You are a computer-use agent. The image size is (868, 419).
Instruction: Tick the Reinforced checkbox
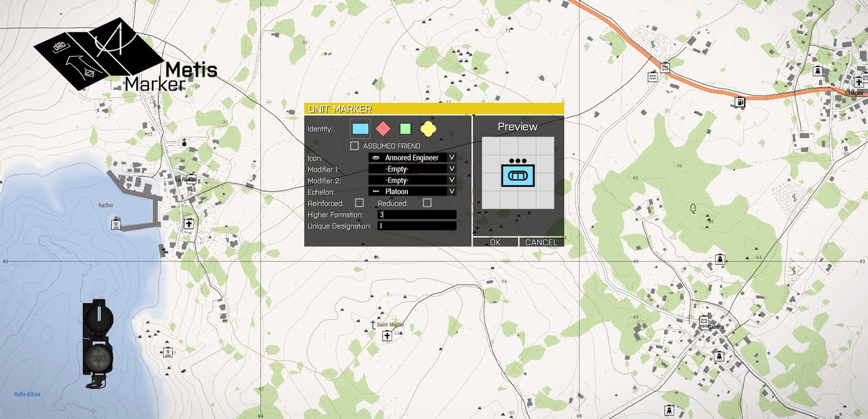coord(359,203)
